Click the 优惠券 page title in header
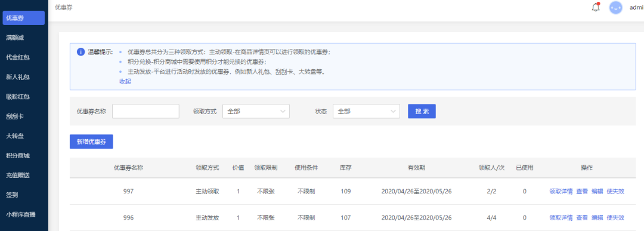644x231 pixels. pos(63,7)
